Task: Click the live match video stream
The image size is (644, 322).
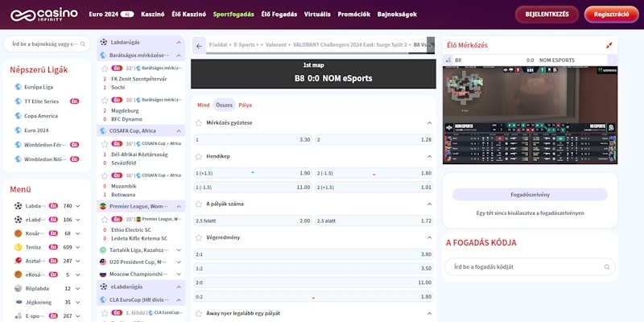Action: click(x=530, y=115)
